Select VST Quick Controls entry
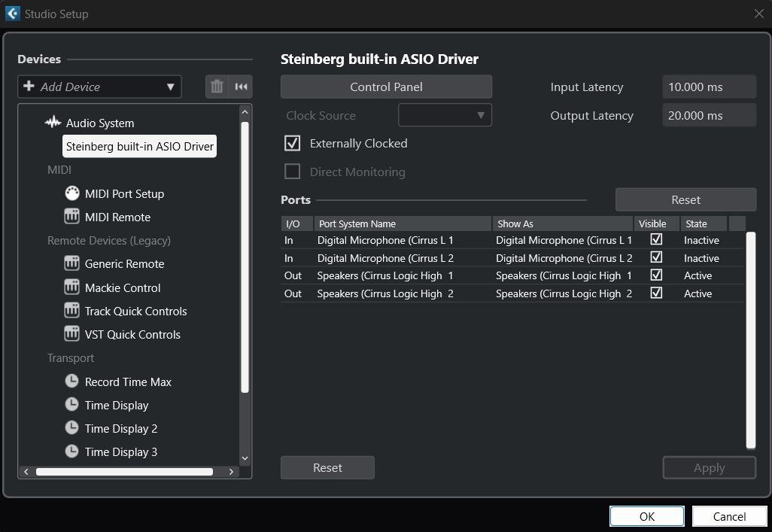 tap(132, 334)
